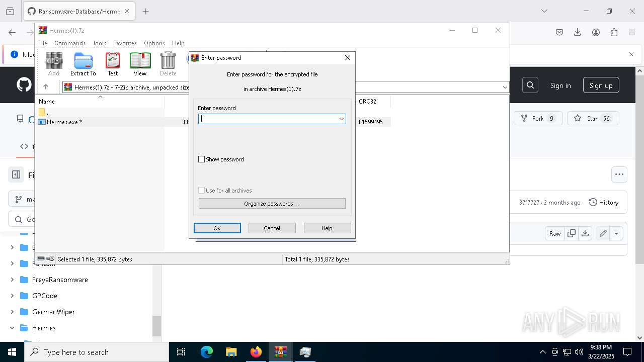
Task: Click the edit pencil icon on GitHub
Action: coord(603,233)
